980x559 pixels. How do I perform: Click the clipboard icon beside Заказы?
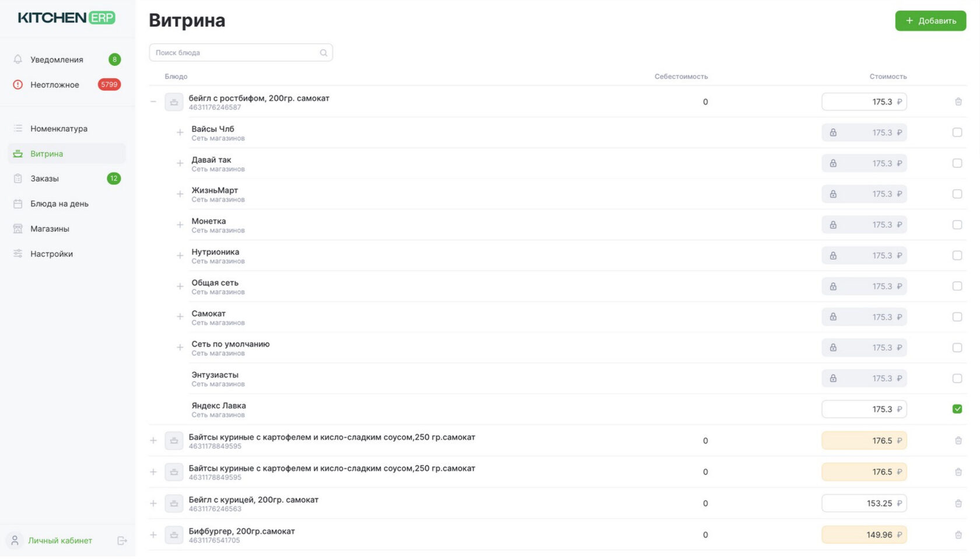(x=18, y=179)
